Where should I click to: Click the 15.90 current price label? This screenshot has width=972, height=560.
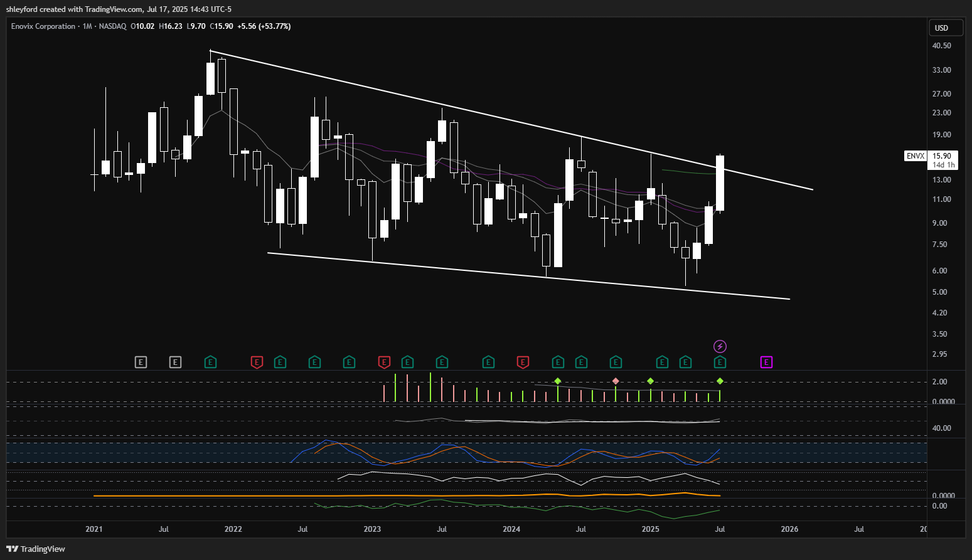coord(942,156)
